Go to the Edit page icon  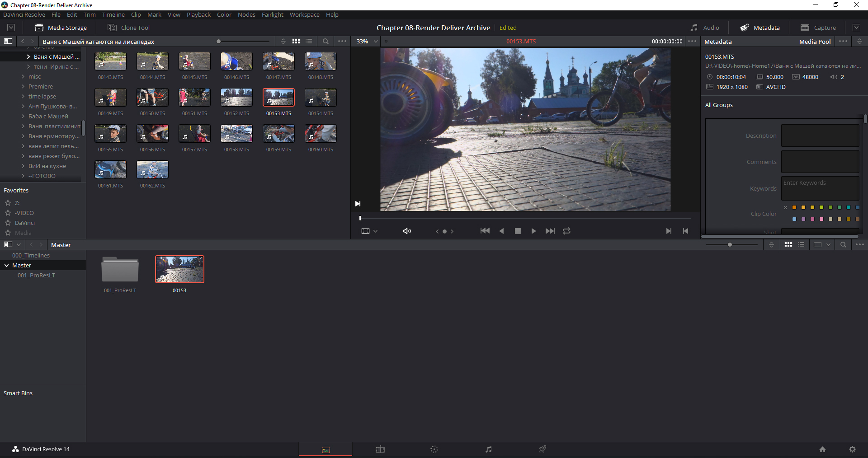pyautogui.click(x=380, y=449)
